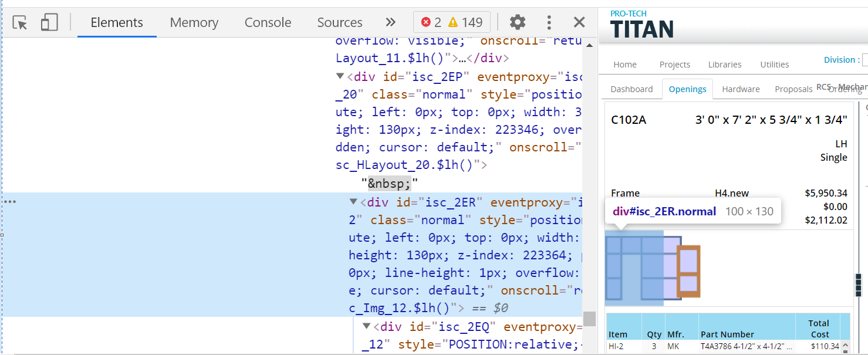The height and width of the screenshot is (355, 868).
Task: Open DevTools settings gear
Action: [x=517, y=23]
